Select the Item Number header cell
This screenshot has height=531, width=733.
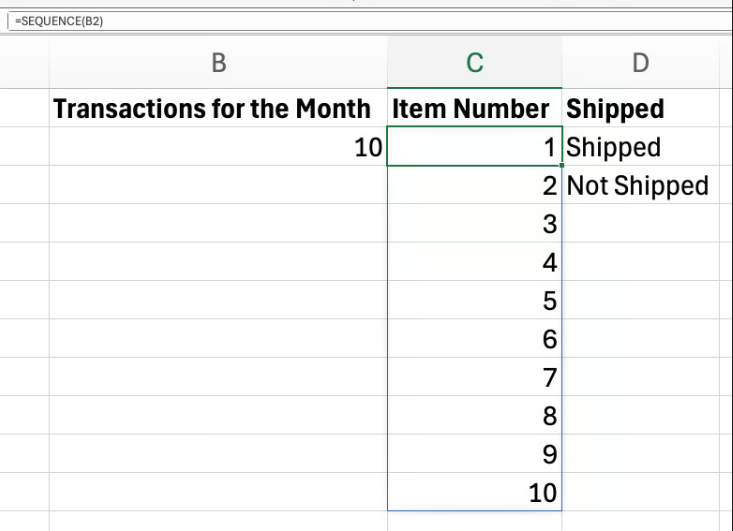click(472, 108)
